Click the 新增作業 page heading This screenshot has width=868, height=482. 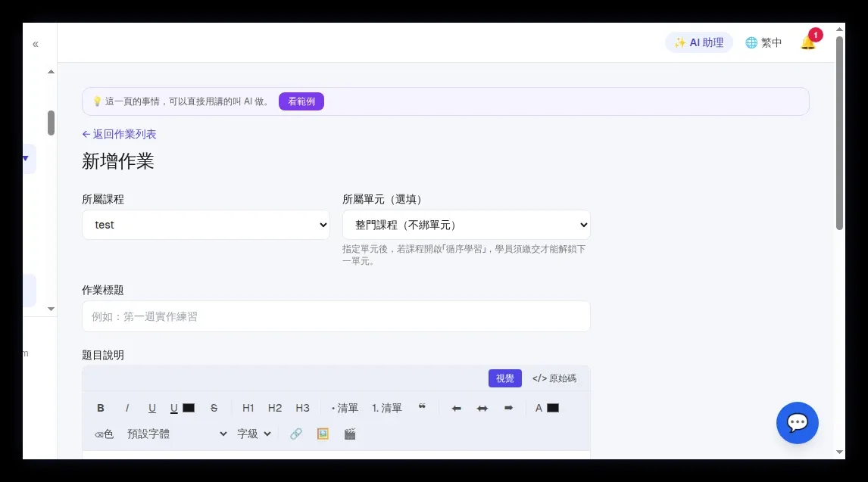[x=118, y=161]
